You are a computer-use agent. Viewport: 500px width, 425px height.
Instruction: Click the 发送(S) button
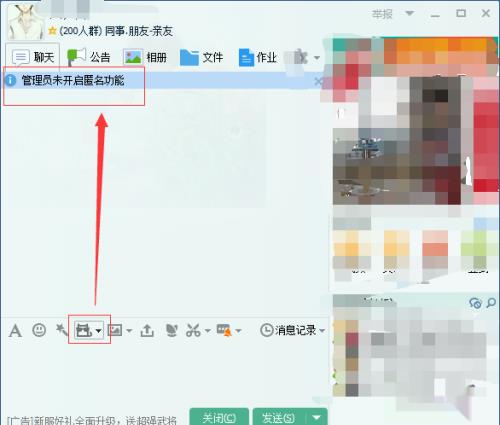tap(279, 417)
